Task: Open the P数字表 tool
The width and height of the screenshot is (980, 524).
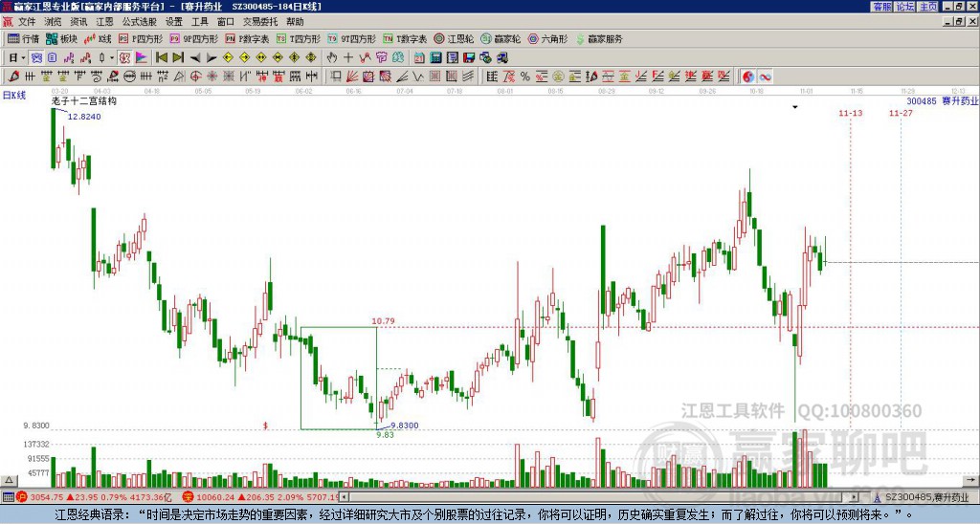Action: (247, 38)
